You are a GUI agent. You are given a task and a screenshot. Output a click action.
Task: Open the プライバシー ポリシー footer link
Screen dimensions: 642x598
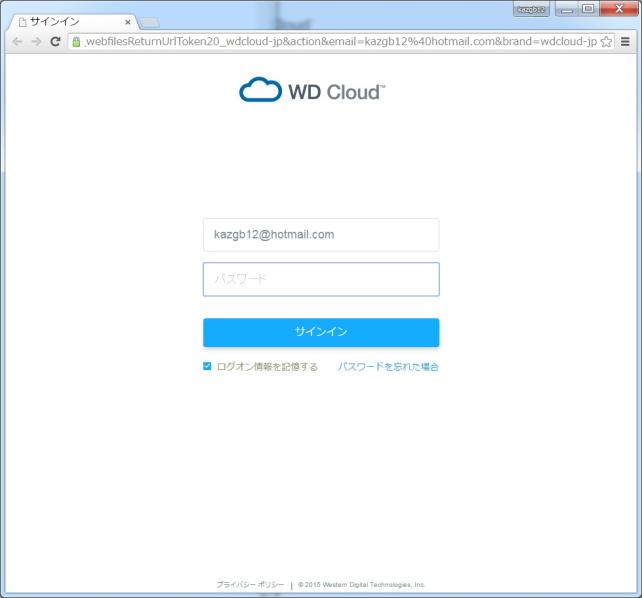[x=250, y=584]
